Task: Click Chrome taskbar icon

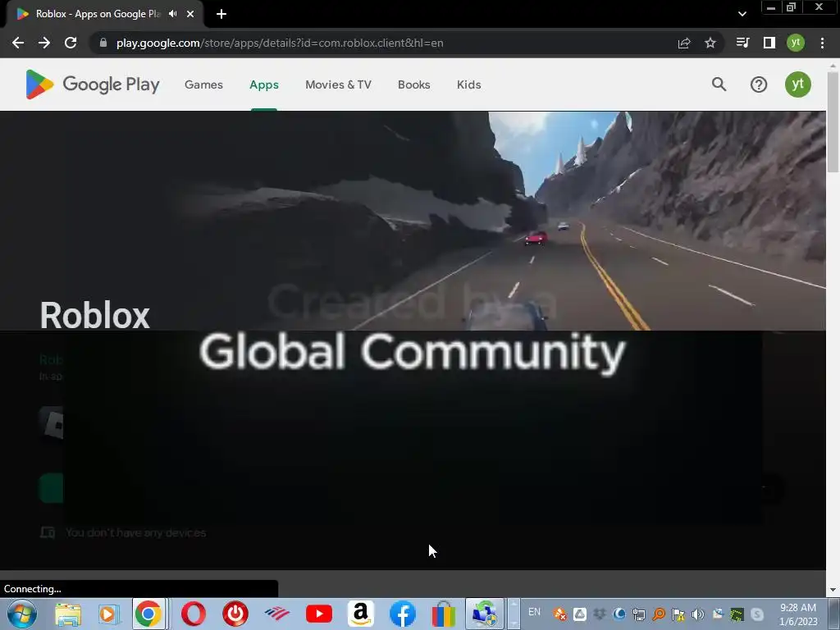Action: (148, 614)
